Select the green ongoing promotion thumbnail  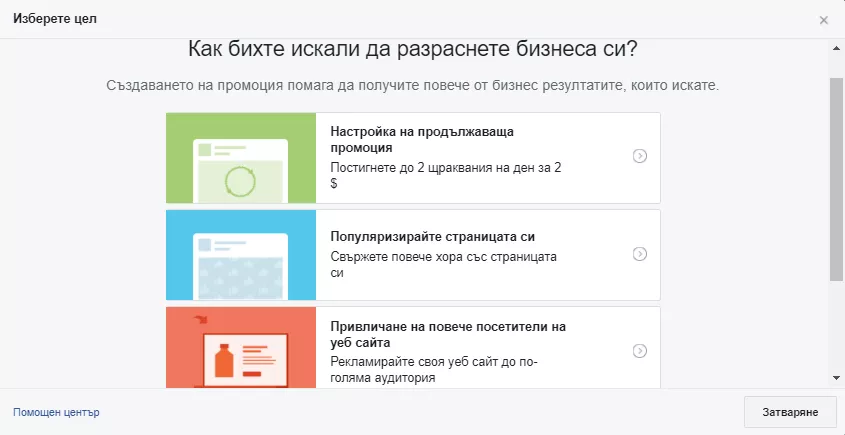coord(241,158)
